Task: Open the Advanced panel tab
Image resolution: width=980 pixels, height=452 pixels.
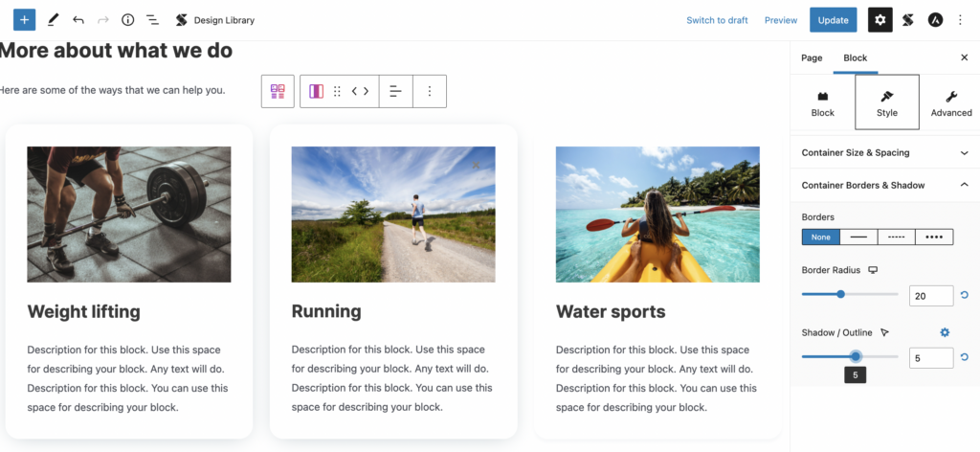Action: coord(950,103)
